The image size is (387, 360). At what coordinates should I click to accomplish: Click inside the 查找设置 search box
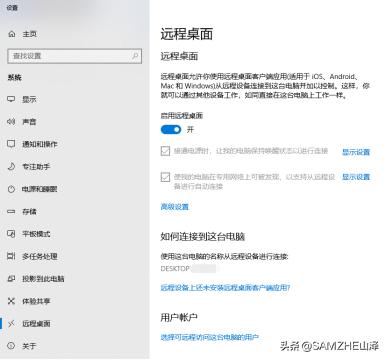74,56
